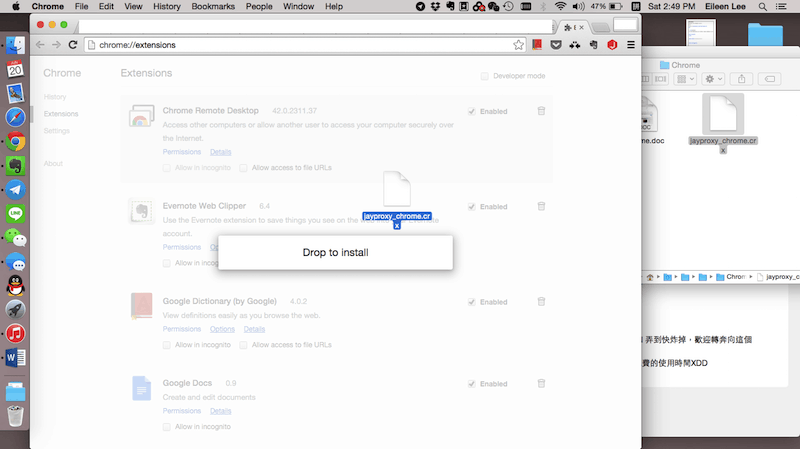Click the red Adblock toolbar icon
This screenshot has height=449, width=800.
tap(612, 45)
